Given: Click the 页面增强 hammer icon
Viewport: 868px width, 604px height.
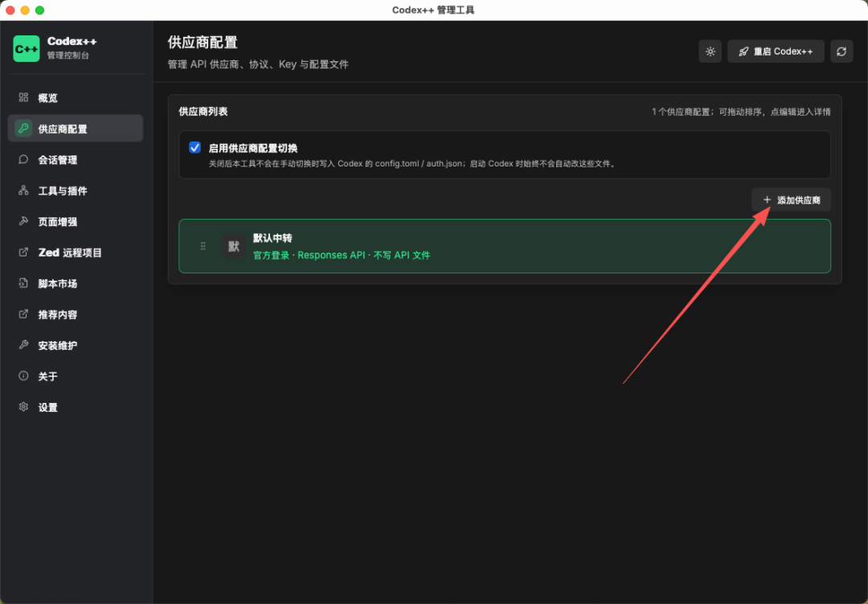Looking at the screenshot, I should click(23, 221).
